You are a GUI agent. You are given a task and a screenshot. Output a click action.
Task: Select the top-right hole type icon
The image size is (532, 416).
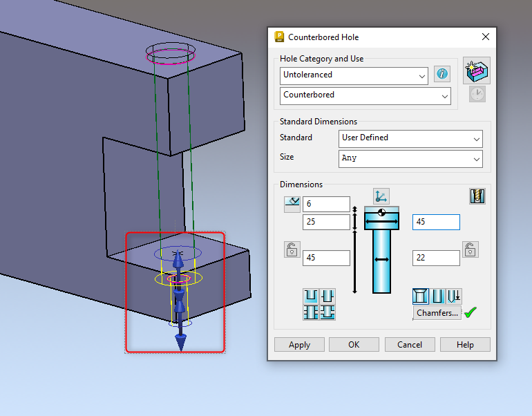tap(327, 296)
